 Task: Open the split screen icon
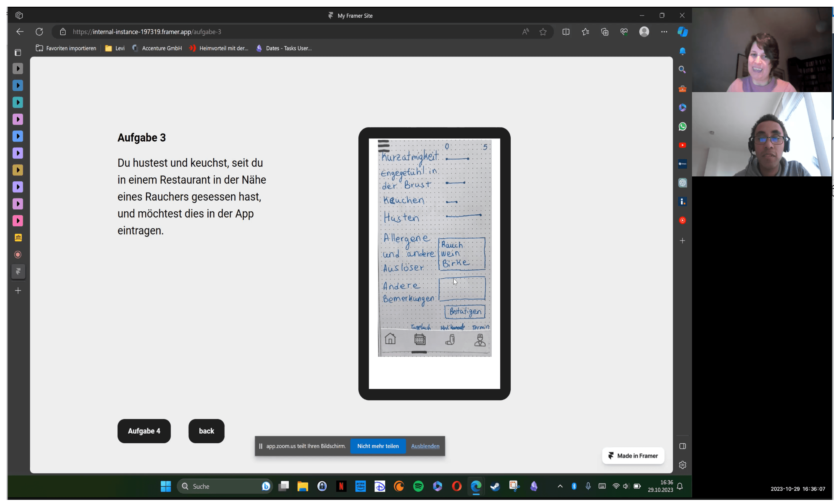pos(566,32)
